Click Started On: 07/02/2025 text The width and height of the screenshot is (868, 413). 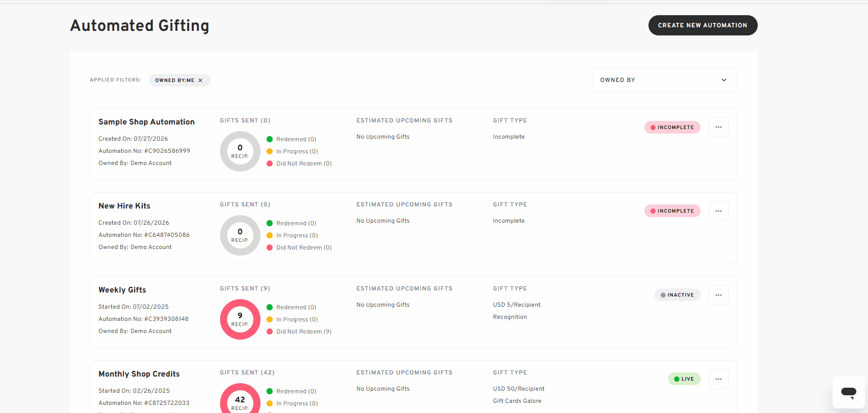[134, 307]
